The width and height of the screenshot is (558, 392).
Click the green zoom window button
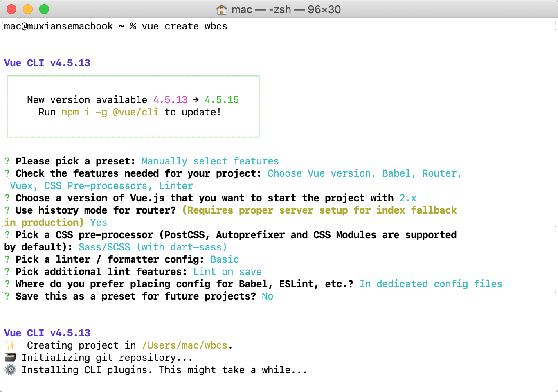44,9
